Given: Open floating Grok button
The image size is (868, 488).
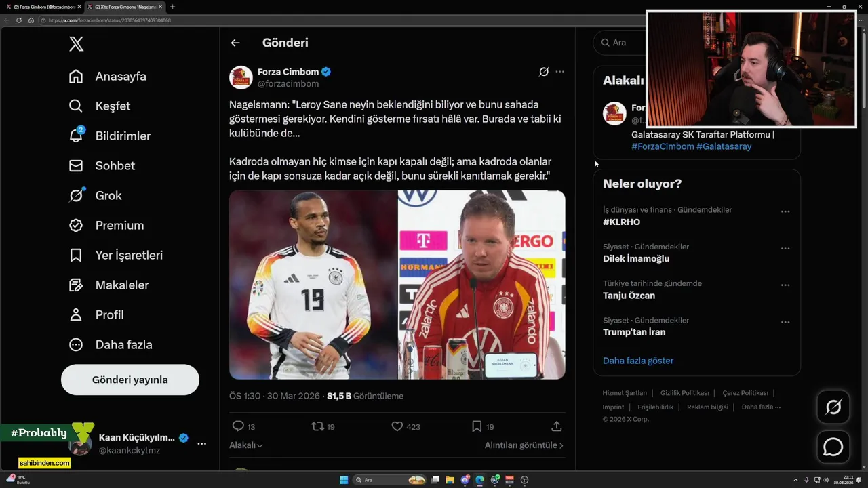Looking at the screenshot, I should pos(833,407).
